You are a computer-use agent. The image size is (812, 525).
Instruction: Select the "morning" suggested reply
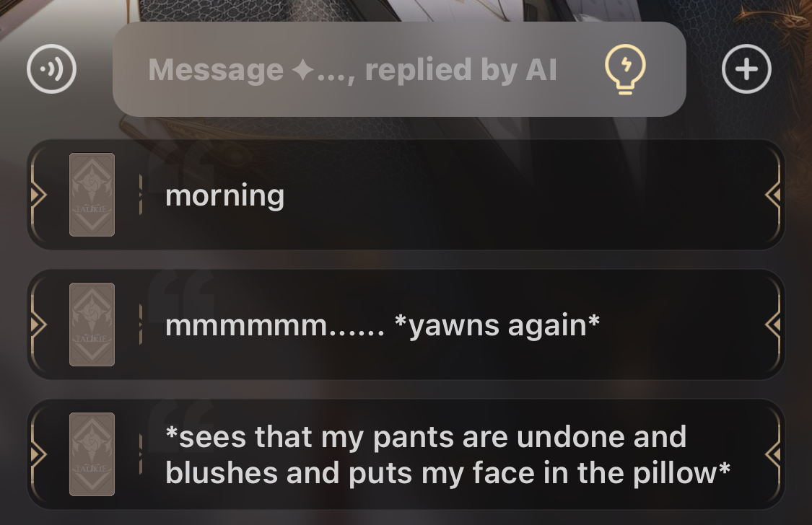[406, 195]
